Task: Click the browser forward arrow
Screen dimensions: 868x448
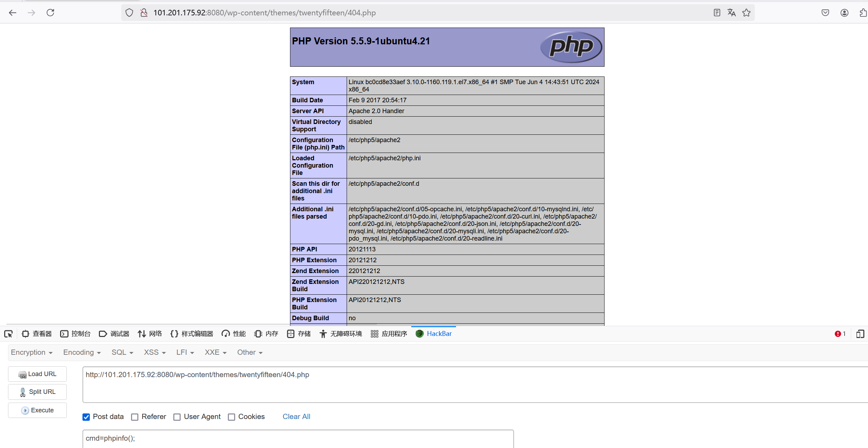Action: click(31, 13)
